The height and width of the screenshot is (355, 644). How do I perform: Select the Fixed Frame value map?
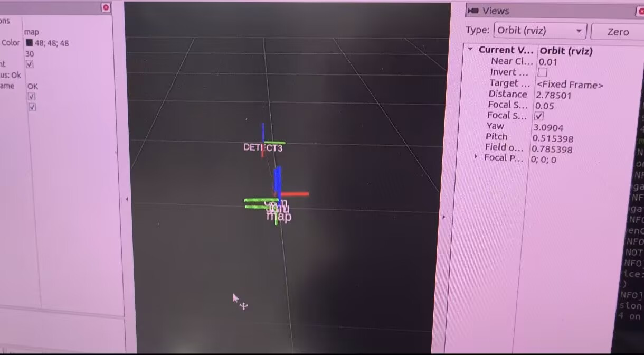tap(32, 32)
